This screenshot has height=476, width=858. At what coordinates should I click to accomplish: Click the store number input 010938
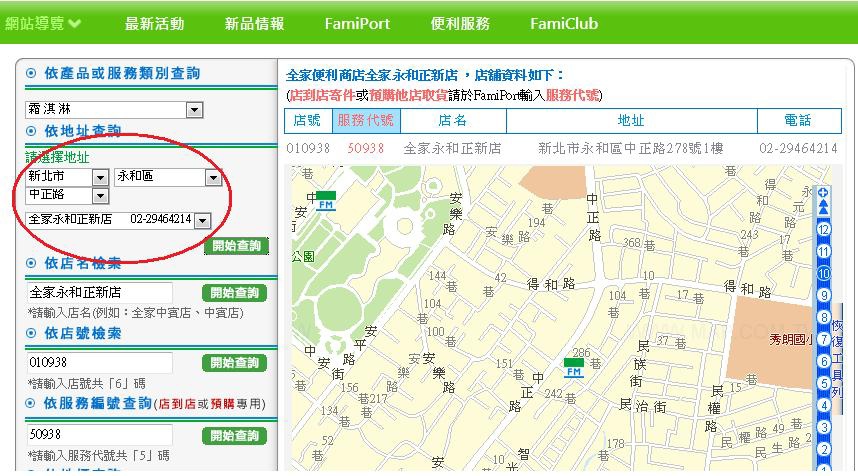[99, 362]
